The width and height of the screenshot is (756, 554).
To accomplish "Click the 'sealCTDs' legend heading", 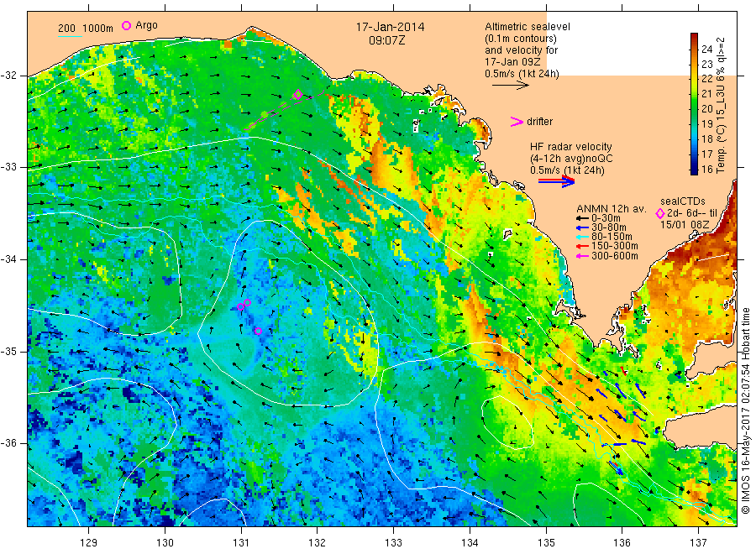I will coord(683,201).
